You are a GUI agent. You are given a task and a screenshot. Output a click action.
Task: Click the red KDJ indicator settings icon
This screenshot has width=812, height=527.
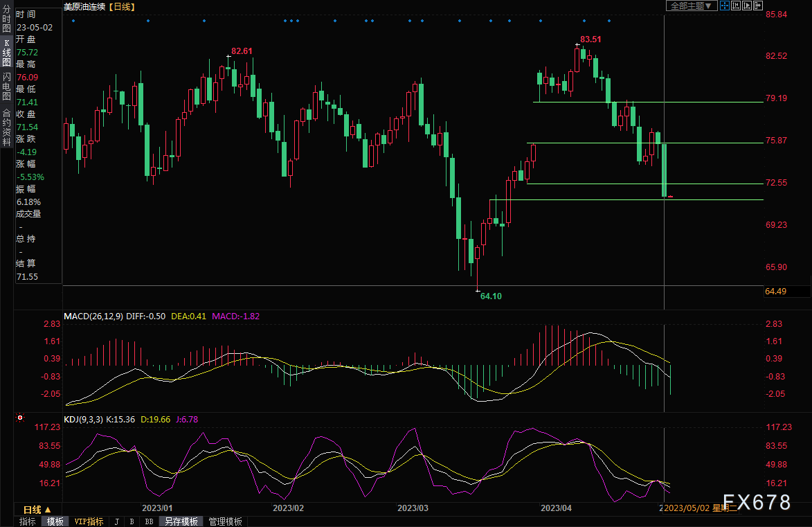pyautogui.click(x=20, y=417)
